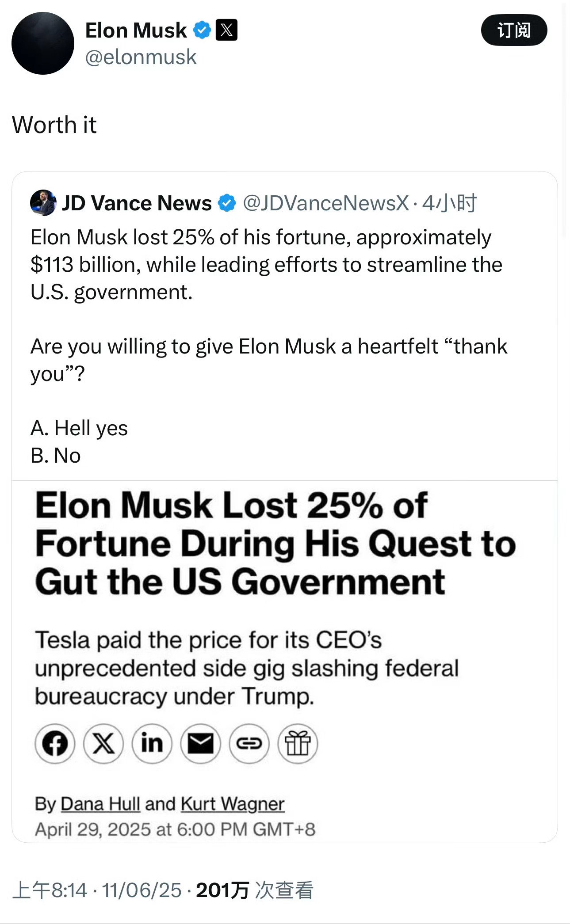
Task: Copy article link using chain icon
Action: pyautogui.click(x=249, y=743)
